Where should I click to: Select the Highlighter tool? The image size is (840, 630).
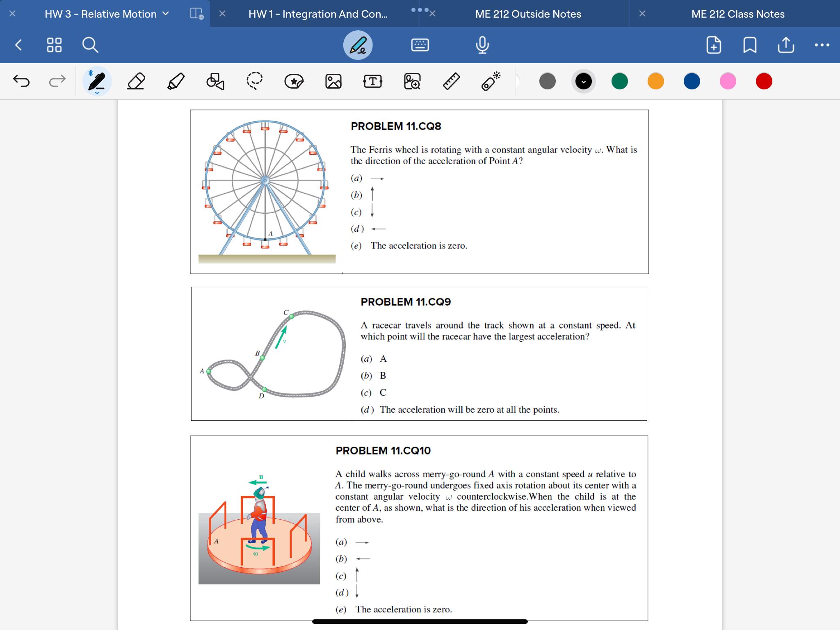(x=176, y=81)
